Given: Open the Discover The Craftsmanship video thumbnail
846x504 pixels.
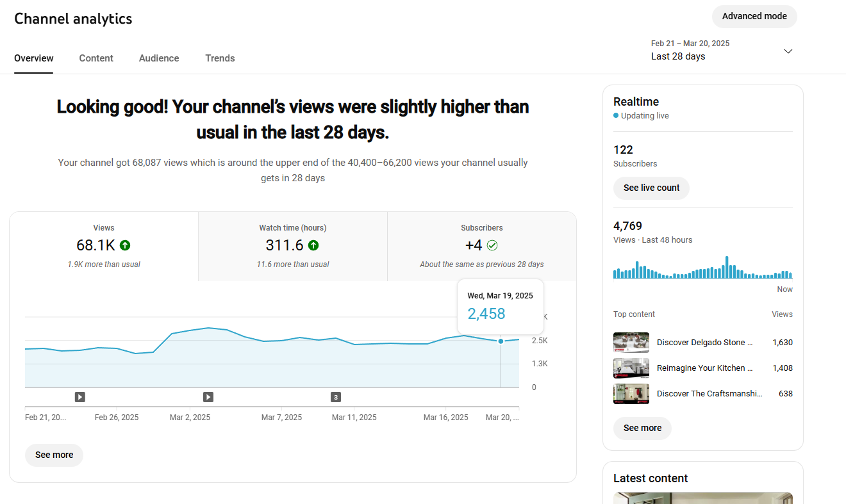Looking at the screenshot, I should point(631,394).
